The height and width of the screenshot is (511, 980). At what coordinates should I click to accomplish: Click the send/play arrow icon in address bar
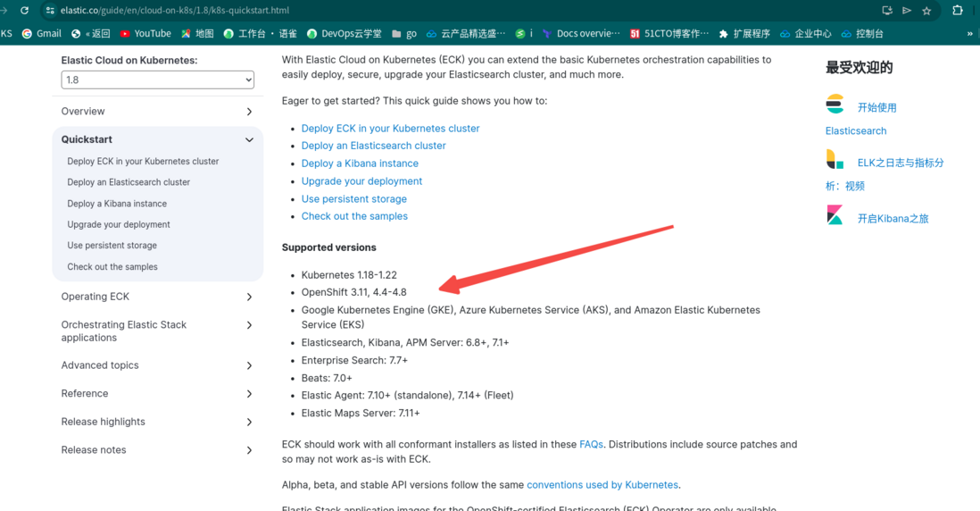907,11
